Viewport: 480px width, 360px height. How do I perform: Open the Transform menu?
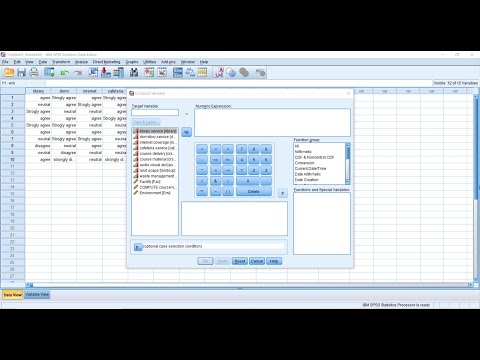(x=61, y=62)
